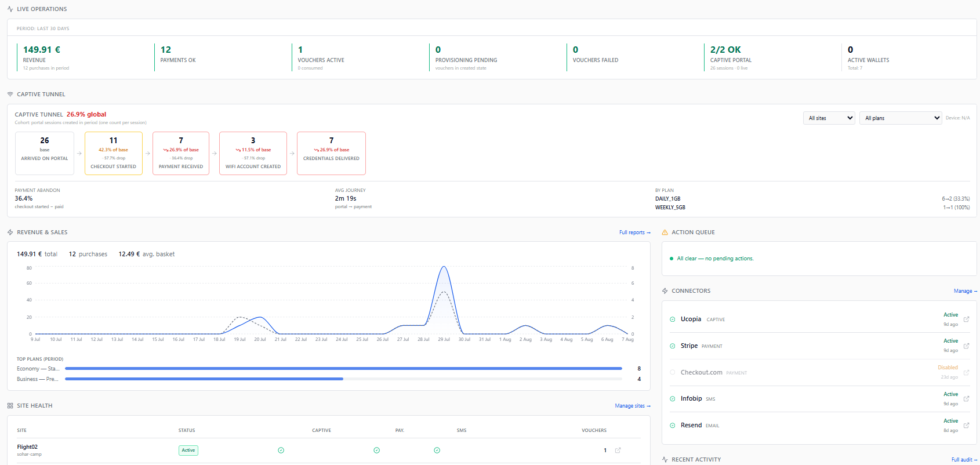
Task: Click the 26.9% global tunnel rate
Action: coord(86,114)
